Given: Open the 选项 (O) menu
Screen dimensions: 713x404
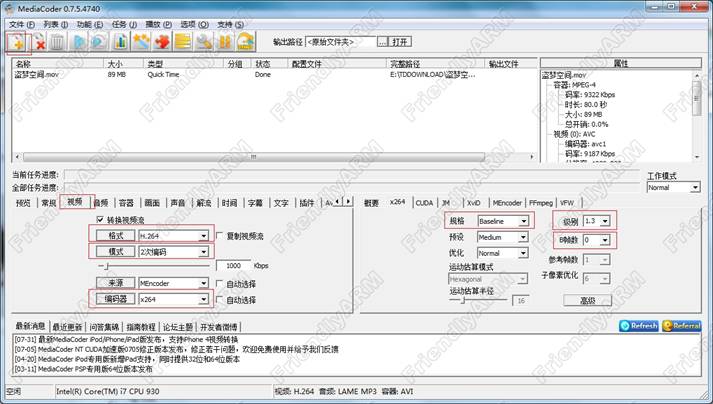Looking at the screenshot, I should tap(194, 24).
